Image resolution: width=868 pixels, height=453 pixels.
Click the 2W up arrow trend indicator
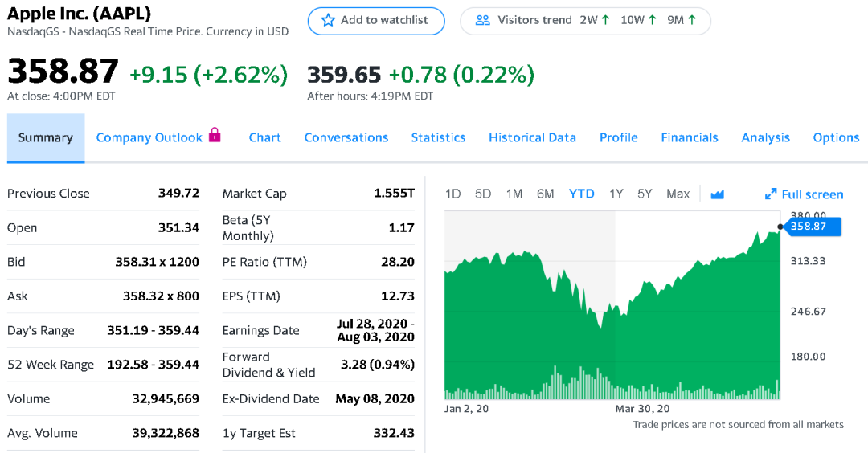coord(606,20)
